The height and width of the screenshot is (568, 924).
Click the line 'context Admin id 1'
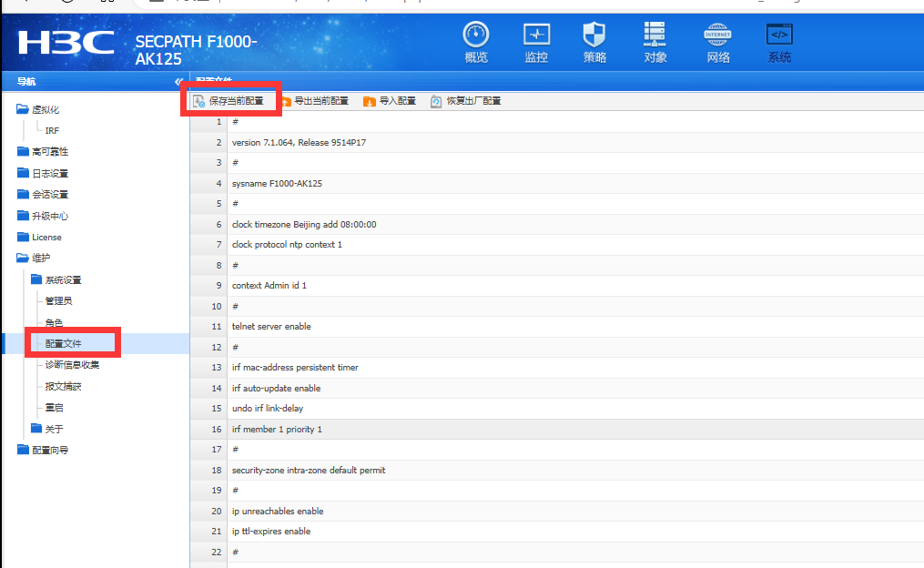269,285
